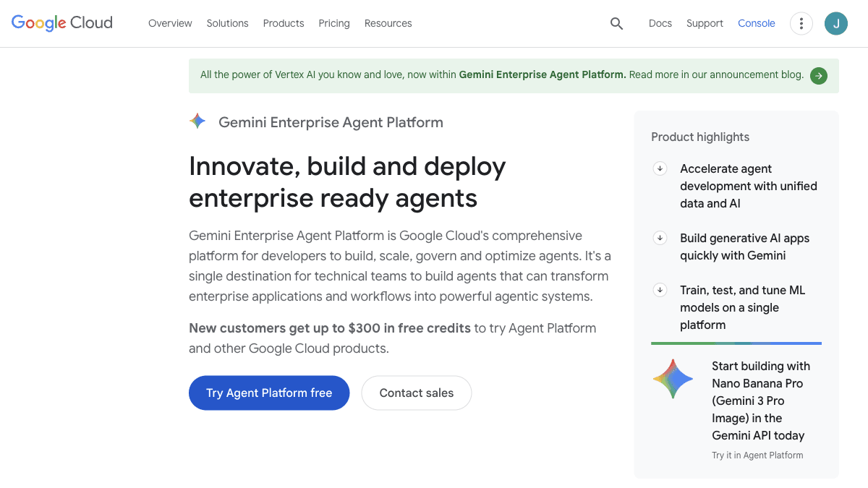Screen dimensions: 868x488
Task: Click the Contact sales button
Action: [417, 393]
